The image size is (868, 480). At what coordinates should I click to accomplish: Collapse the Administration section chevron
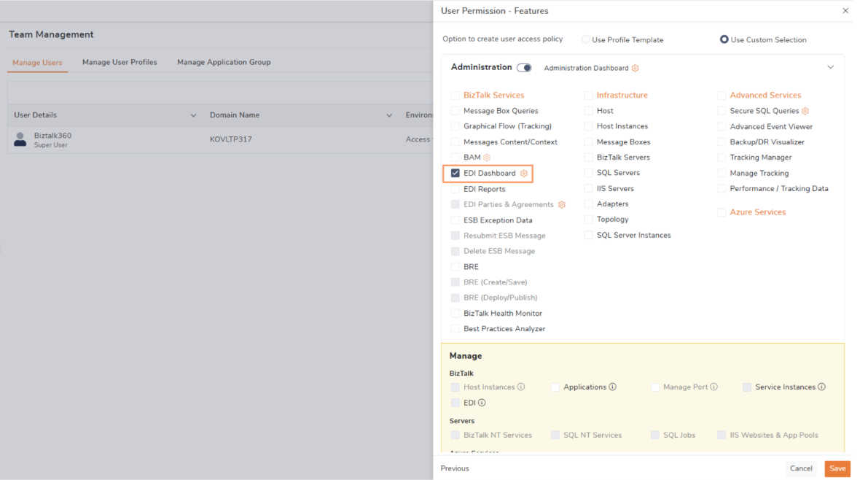(830, 66)
